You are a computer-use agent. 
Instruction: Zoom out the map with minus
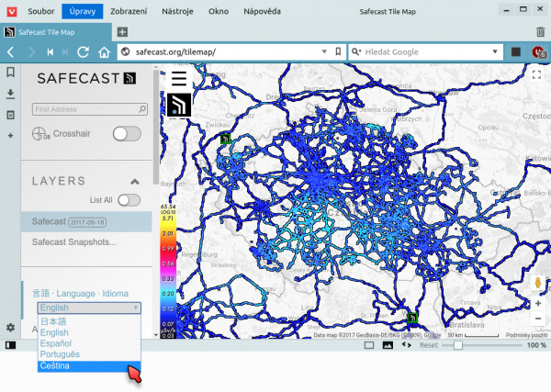[538, 319]
